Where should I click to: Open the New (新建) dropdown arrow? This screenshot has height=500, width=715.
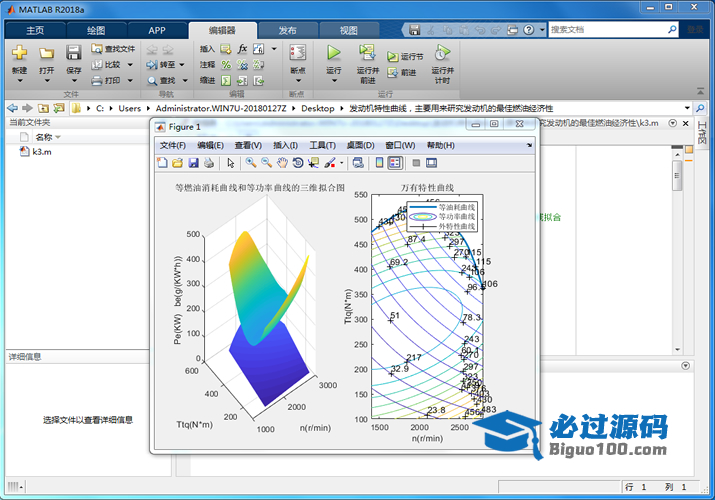(x=20, y=81)
